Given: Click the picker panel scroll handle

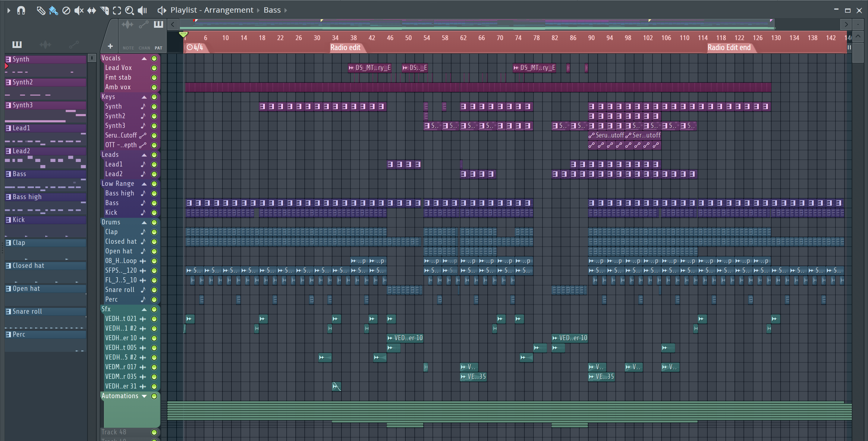Looking at the screenshot, I should point(92,58).
